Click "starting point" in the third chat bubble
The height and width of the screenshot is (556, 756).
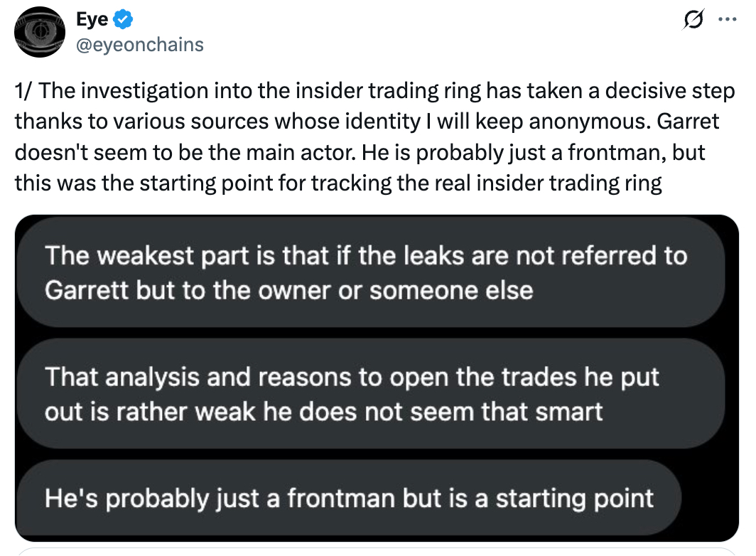pos(574,498)
